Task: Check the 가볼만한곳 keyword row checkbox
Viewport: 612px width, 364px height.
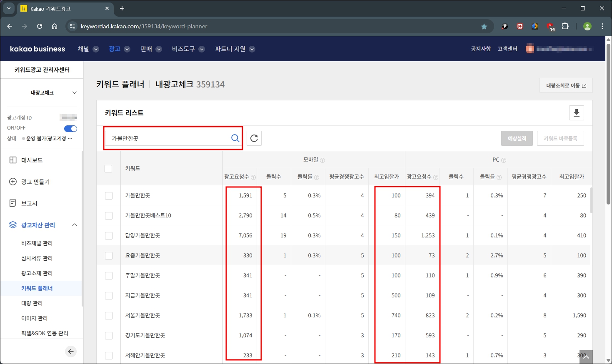Action: point(109,195)
